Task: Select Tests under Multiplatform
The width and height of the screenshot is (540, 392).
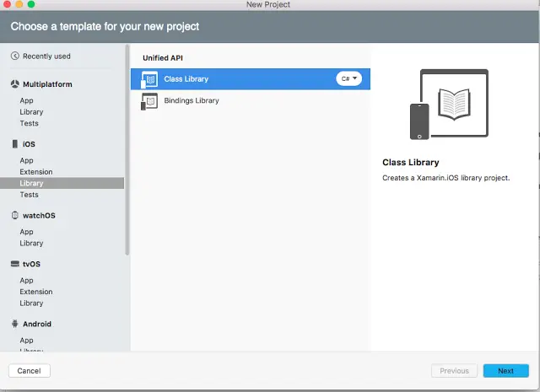Action: [x=29, y=123]
